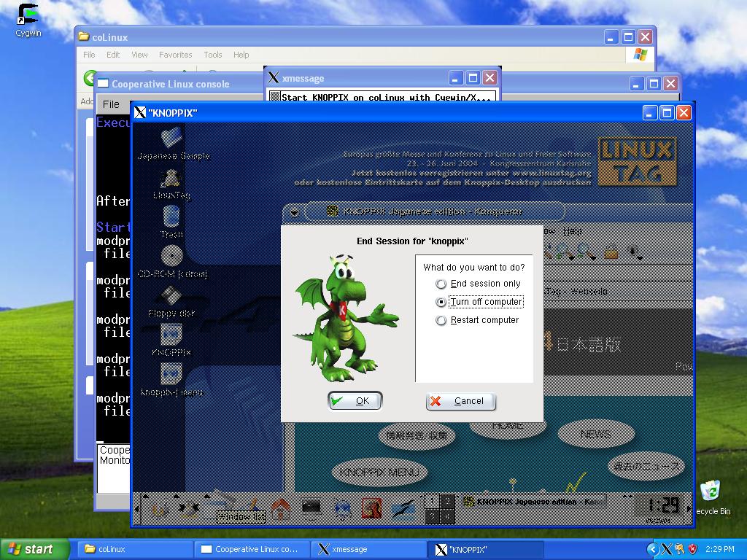Viewport: 747px width, 560px height.
Task: Open the 情報発信/収集 oval link
Action: coord(417,435)
